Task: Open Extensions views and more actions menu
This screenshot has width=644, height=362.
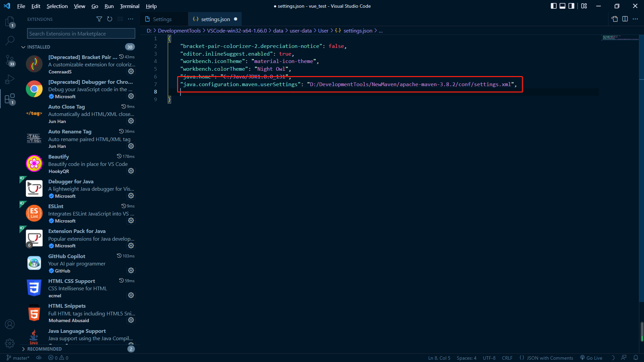Action: point(130,19)
